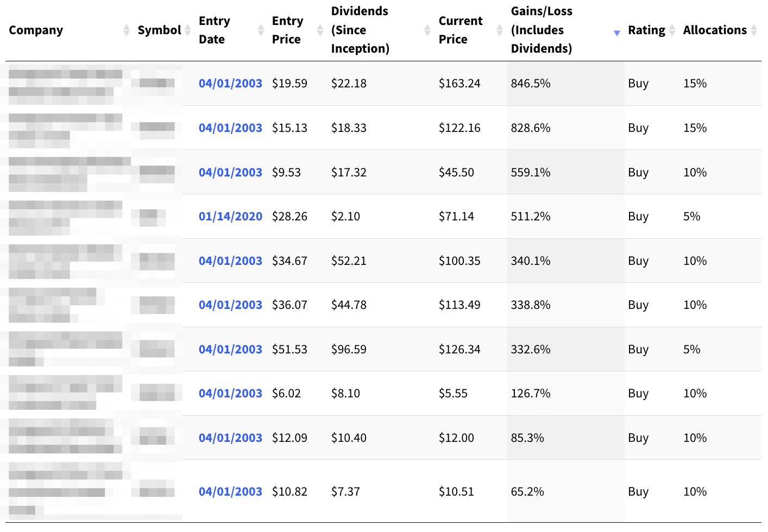The image size is (768, 532).
Task: Open the entry date link for $9.53 entry
Action: (230, 173)
